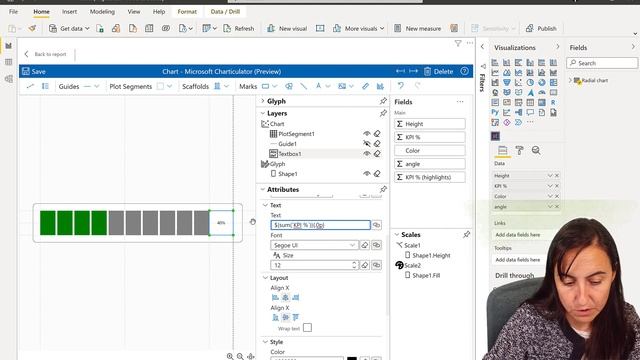Screen dimensions: 640x360
Task: Pin the Layers panel
Action: pyautogui.click(x=383, y=113)
